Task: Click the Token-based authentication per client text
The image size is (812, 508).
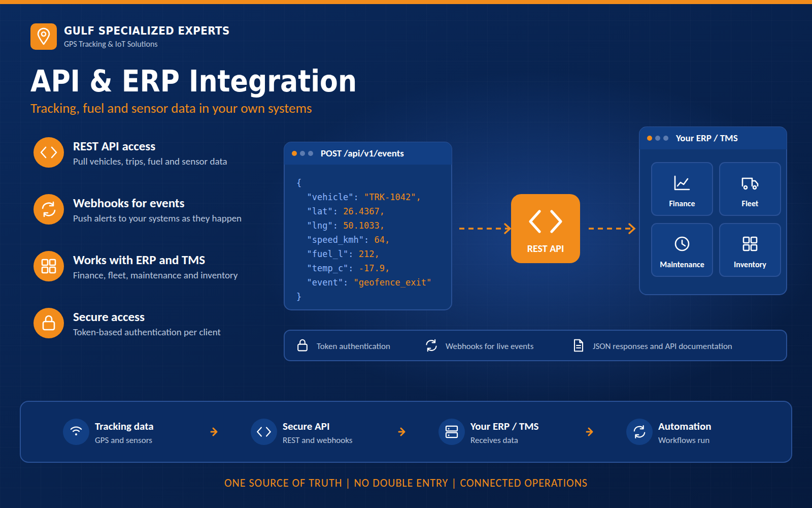Action: click(147, 332)
